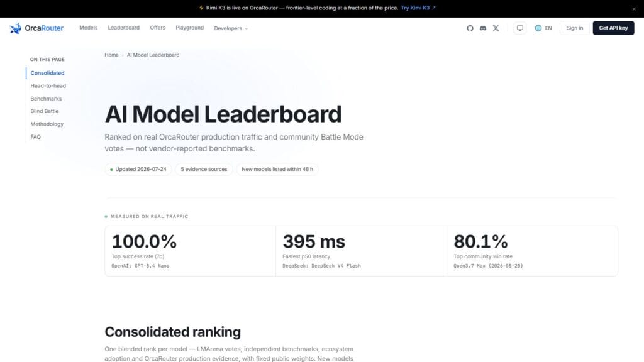Click the OrcaRouter brand name text
644x362 pixels.
[x=44, y=28]
